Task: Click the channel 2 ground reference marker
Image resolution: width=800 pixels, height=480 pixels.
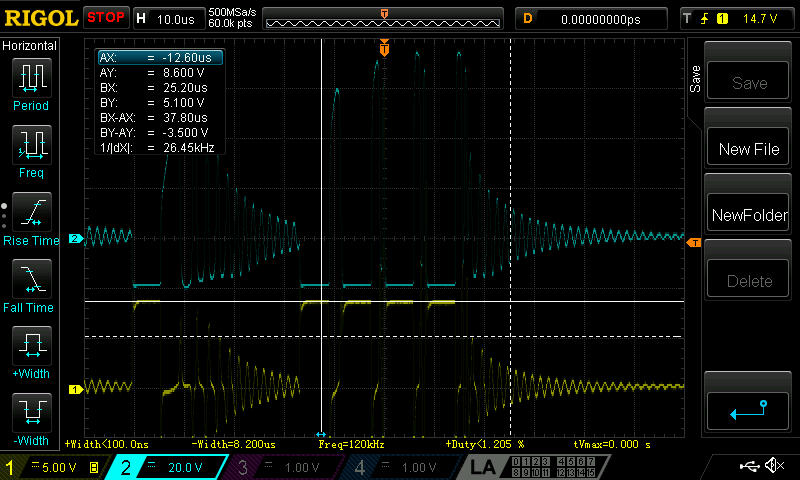Action: click(x=76, y=238)
